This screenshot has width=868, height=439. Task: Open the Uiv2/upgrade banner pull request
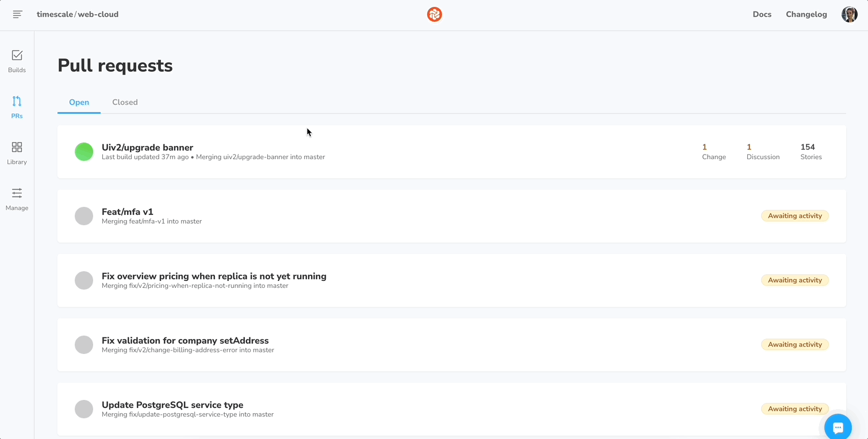click(147, 148)
